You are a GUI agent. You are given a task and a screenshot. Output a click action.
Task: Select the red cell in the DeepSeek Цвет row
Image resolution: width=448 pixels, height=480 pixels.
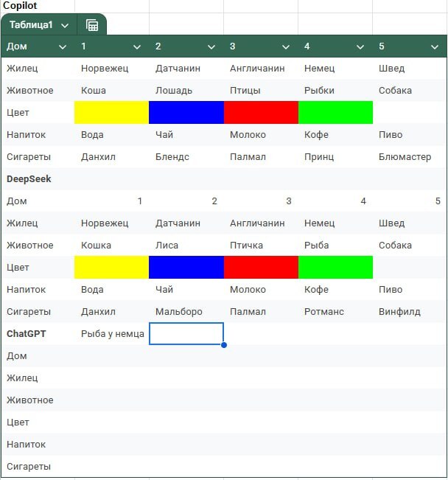(x=261, y=268)
